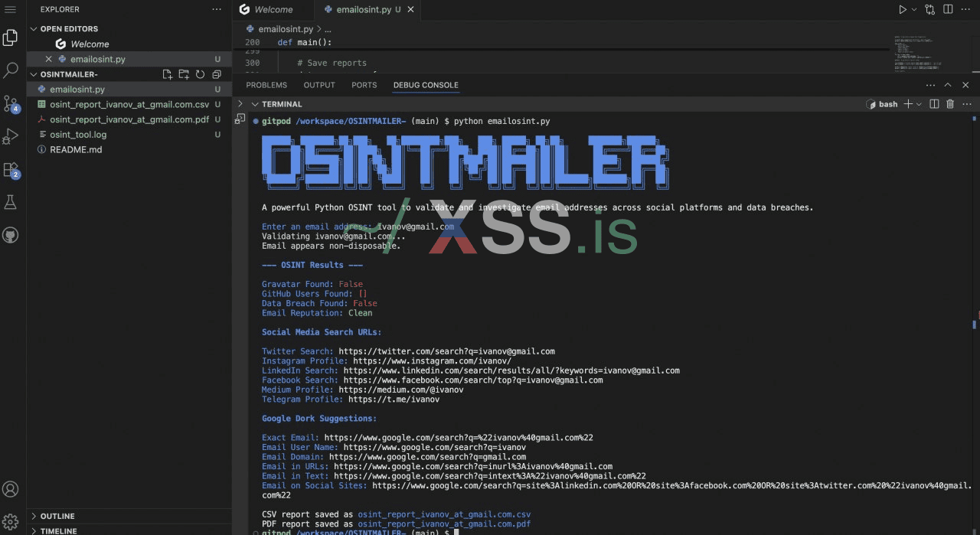Run the Python file with play icon
The image size is (980, 535).
(903, 9)
